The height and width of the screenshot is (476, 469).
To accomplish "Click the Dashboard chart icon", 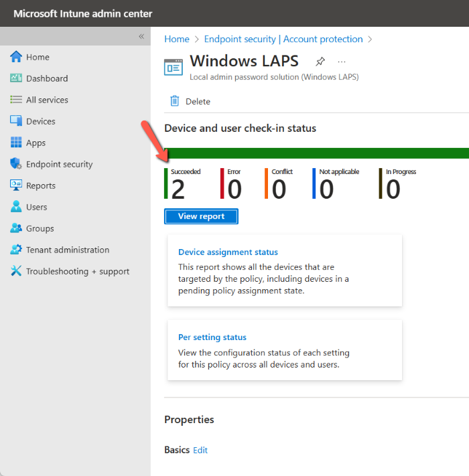I will click(16, 78).
